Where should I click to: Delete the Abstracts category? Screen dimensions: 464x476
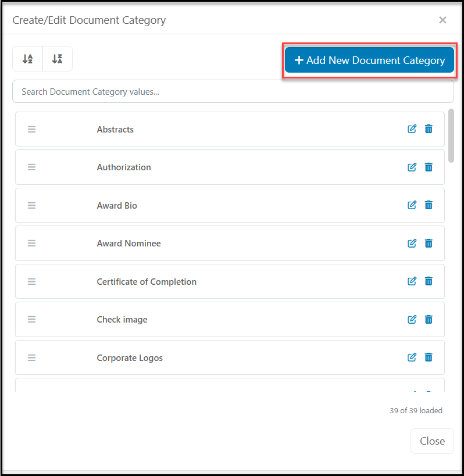pos(429,129)
